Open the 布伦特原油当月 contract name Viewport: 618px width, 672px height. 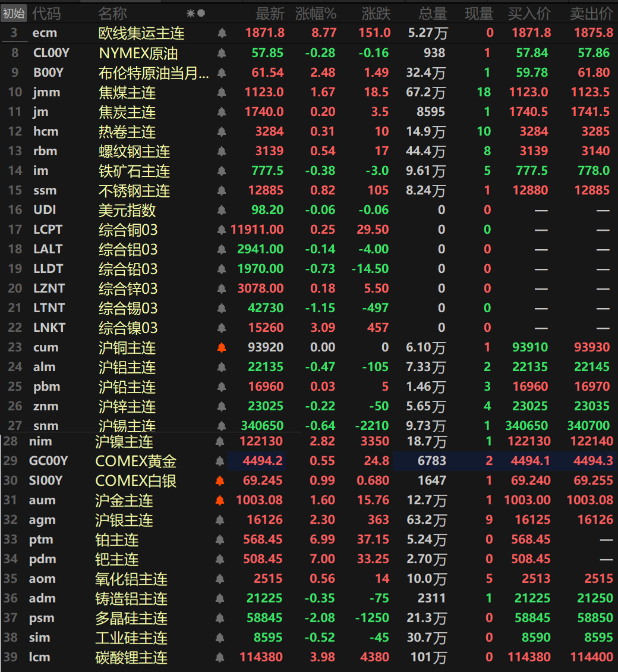[153, 73]
